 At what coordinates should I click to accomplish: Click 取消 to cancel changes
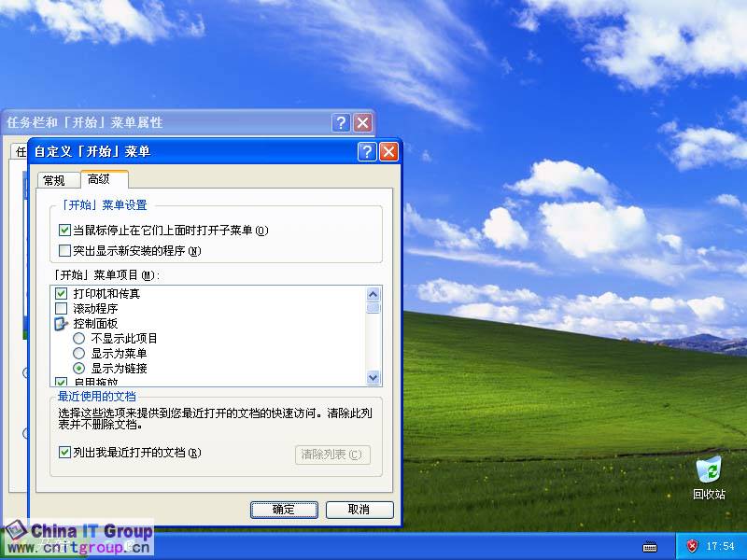point(359,510)
